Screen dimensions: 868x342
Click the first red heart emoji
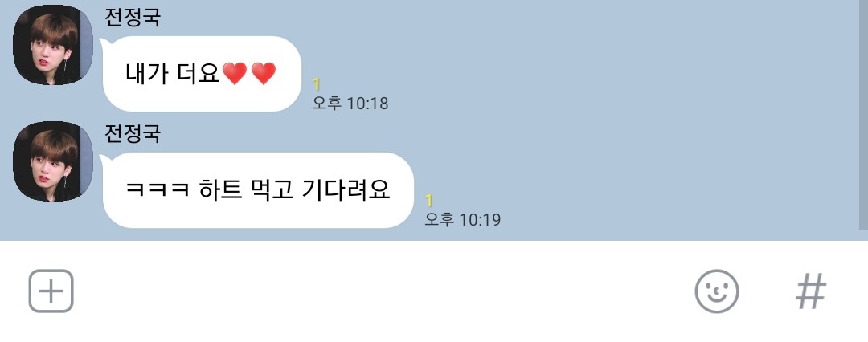coord(234,74)
